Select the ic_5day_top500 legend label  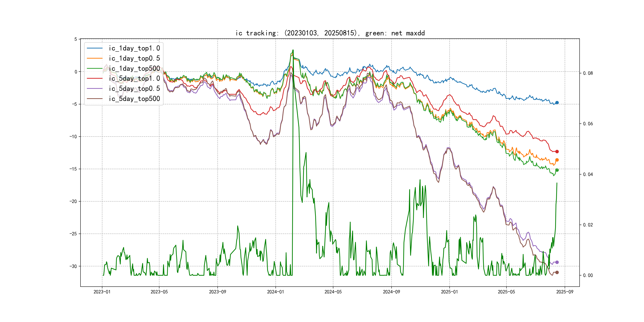(134, 99)
